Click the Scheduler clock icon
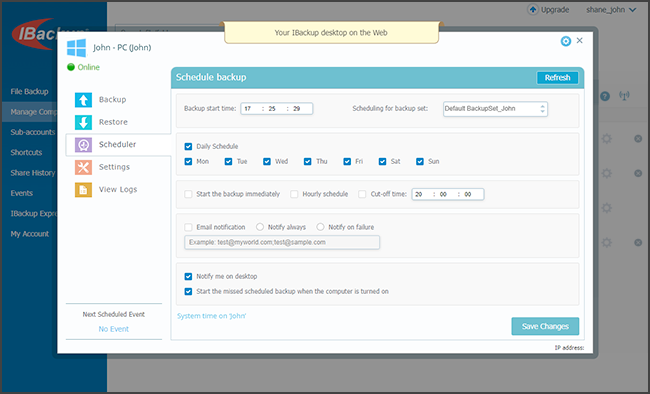The height and width of the screenshot is (394, 650). tap(83, 145)
